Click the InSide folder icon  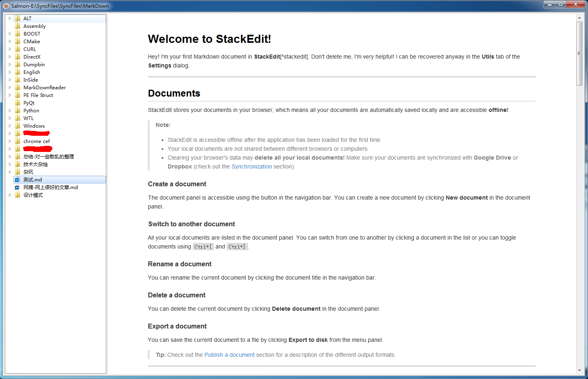tap(17, 80)
